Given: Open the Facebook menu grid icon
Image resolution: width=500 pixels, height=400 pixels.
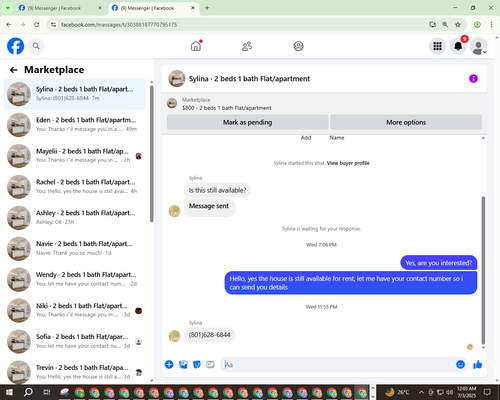Looking at the screenshot, I should [x=437, y=46].
